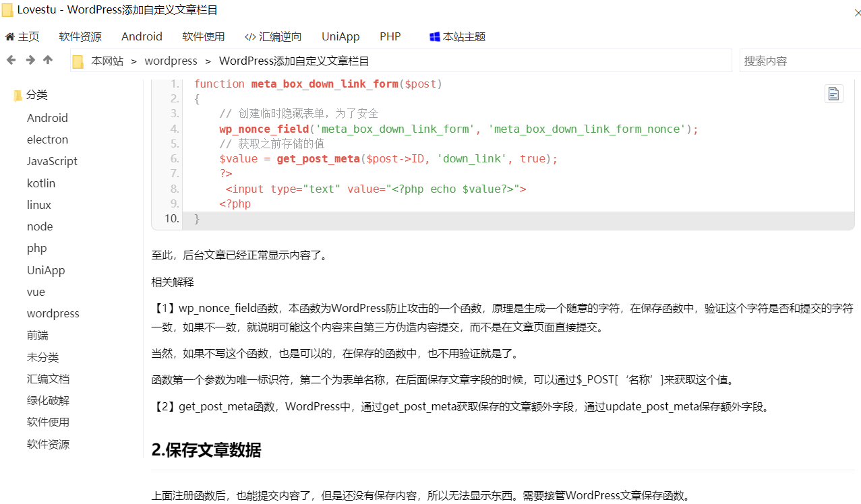Click wordpress in the breadcrumb
The width and height of the screenshot is (861, 504).
tap(171, 61)
